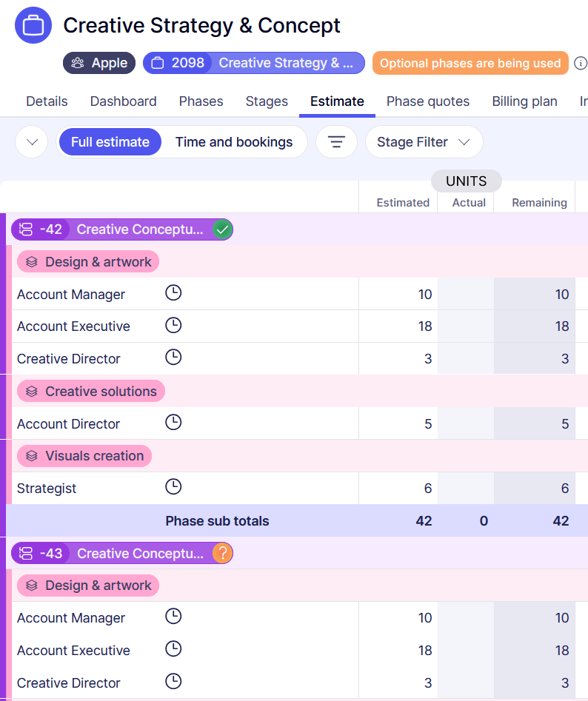Screen dimensions: 588x701
Task: Click the green checkmark on phase -42
Action: (x=222, y=229)
